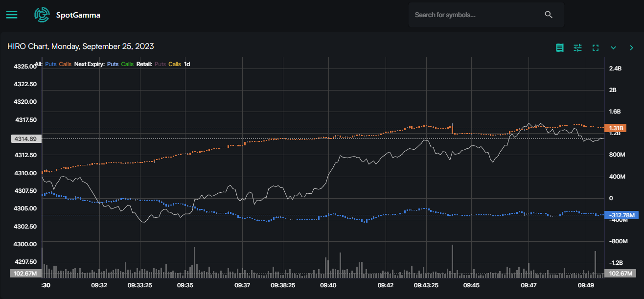Open the receipt-style list icon
The height and width of the screenshot is (299, 644).
coord(560,47)
